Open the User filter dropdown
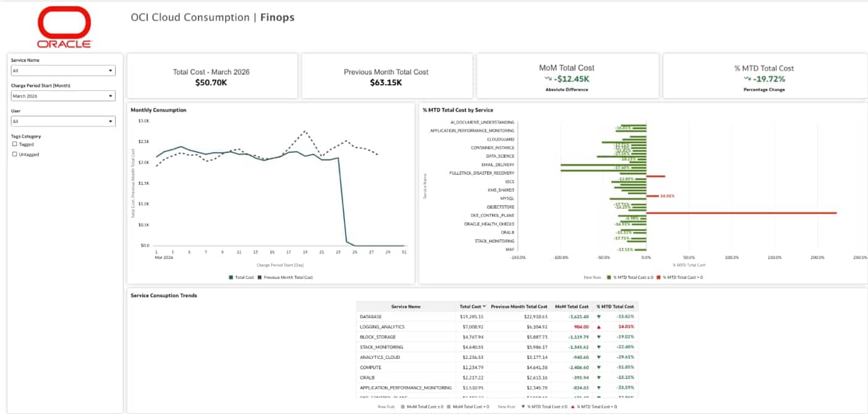868x414 pixels. click(63, 121)
